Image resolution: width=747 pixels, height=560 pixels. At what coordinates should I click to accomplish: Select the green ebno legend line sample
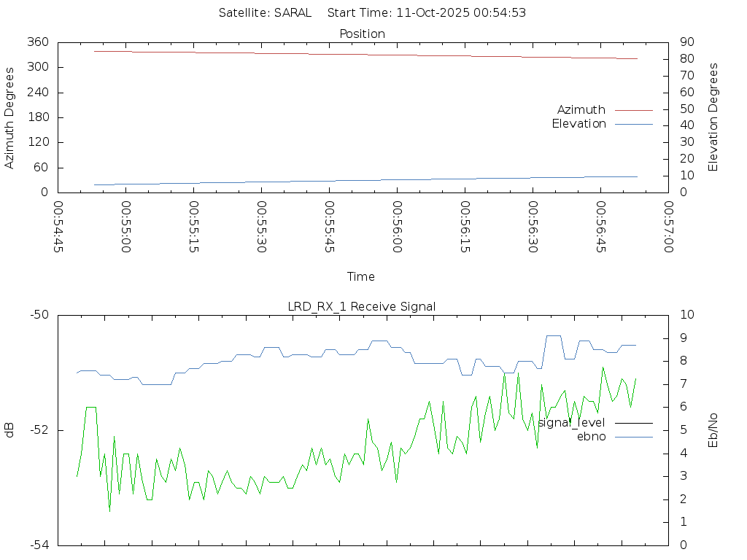coord(633,437)
